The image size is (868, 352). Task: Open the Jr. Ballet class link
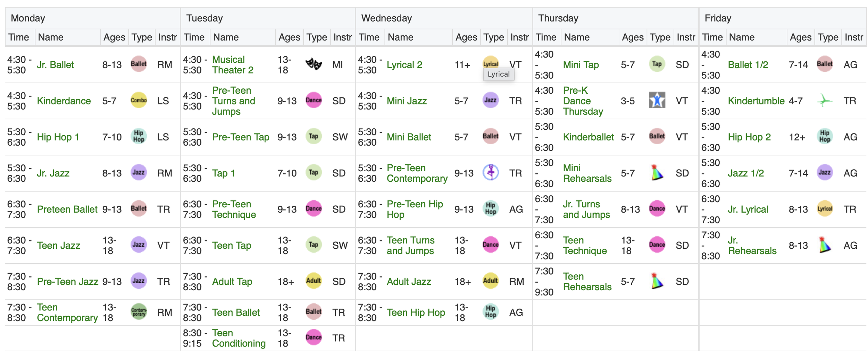coord(55,65)
